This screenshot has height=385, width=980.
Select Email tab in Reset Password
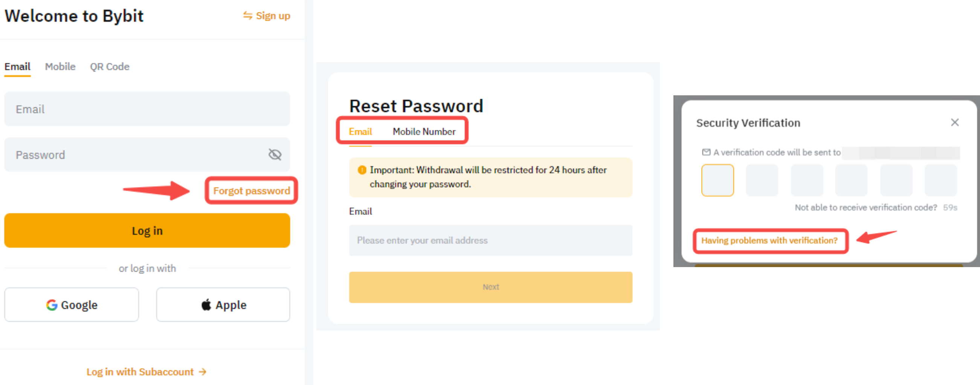(360, 131)
